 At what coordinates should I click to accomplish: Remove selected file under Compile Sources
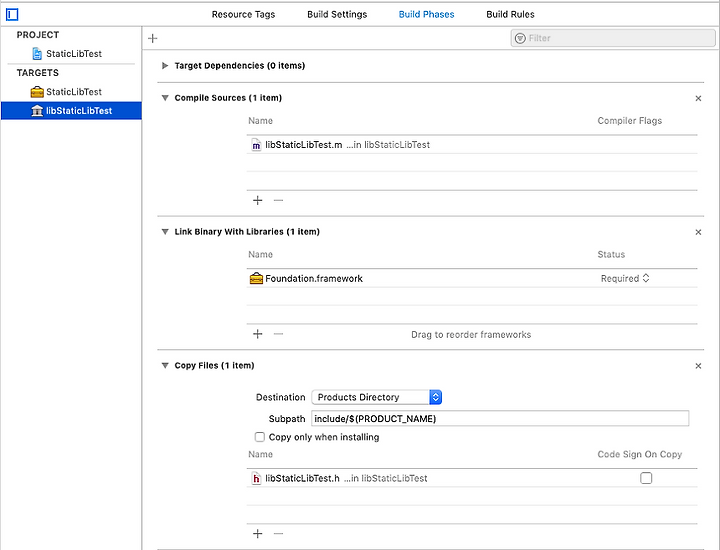tap(278, 200)
